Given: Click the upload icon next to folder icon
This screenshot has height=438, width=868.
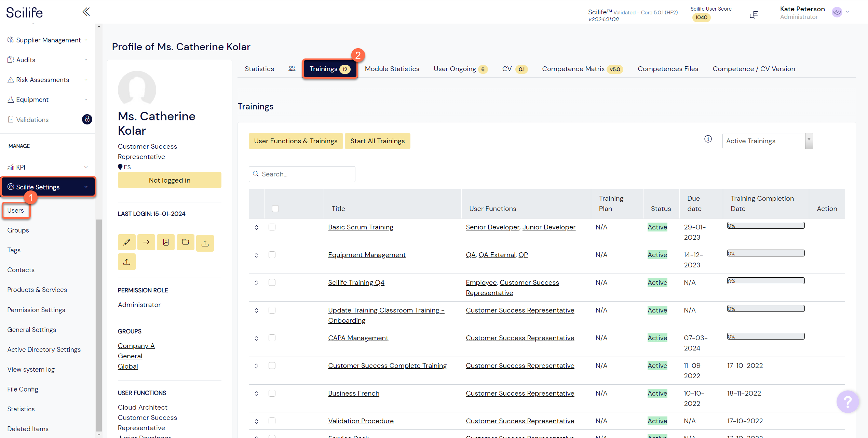Looking at the screenshot, I should click(205, 243).
